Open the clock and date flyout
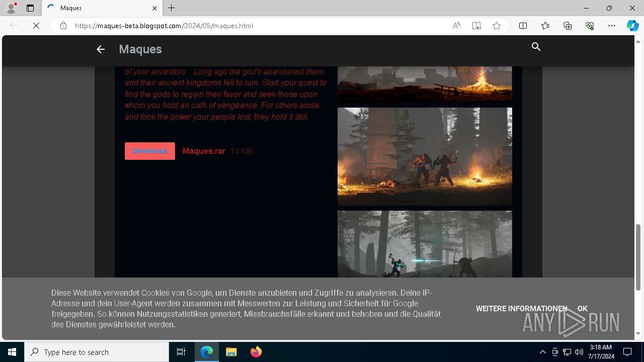644x362 pixels. coord(601,352)
